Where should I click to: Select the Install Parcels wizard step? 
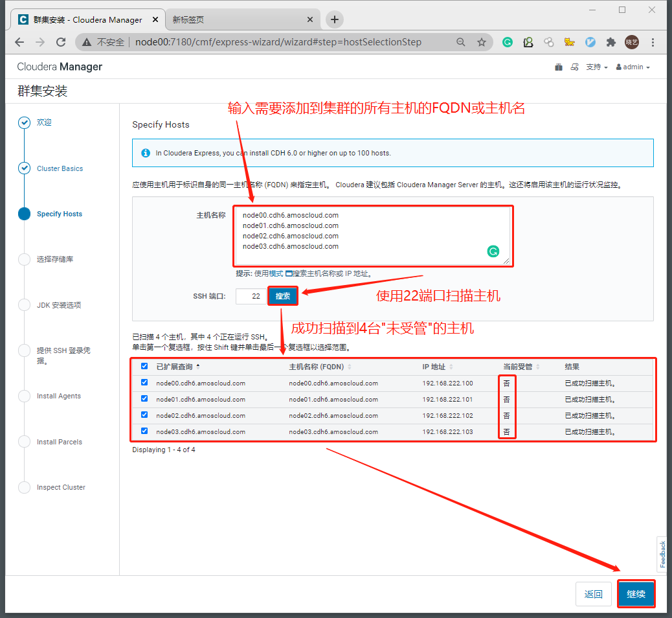(x=59, y=442)
